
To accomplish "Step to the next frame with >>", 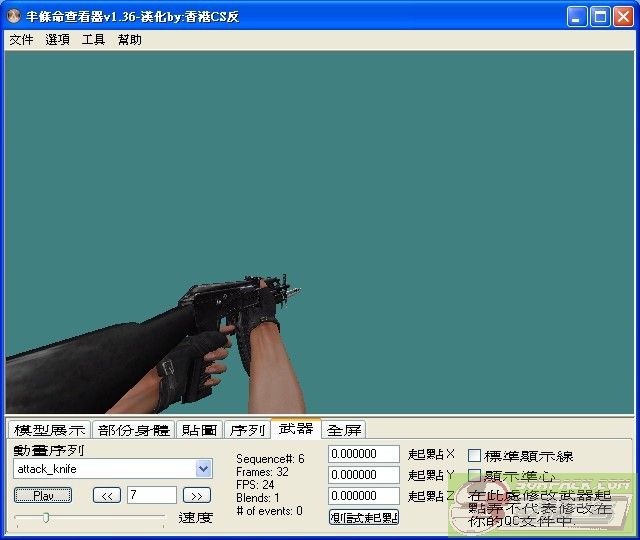I will [198, 495].
